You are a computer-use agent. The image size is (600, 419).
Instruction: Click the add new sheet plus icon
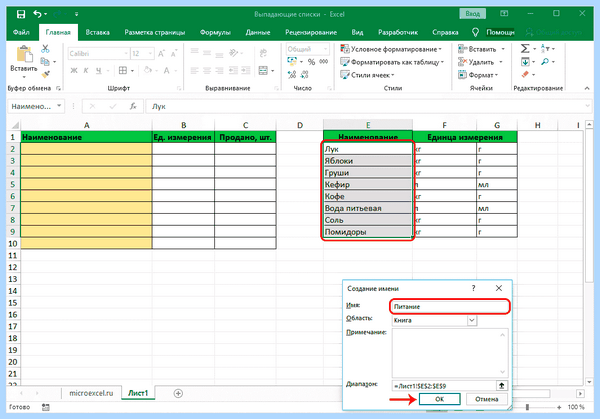point(178,393)
